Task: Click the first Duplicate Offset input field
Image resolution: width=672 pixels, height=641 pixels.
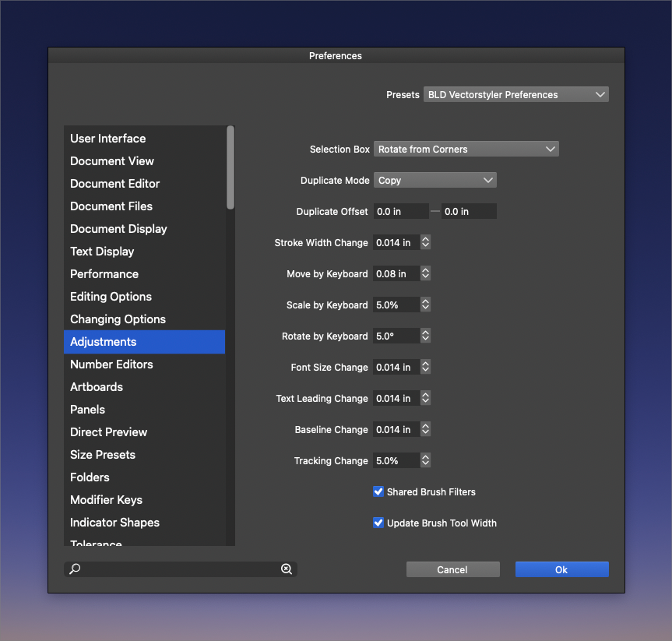Action: tap(400, 211)
